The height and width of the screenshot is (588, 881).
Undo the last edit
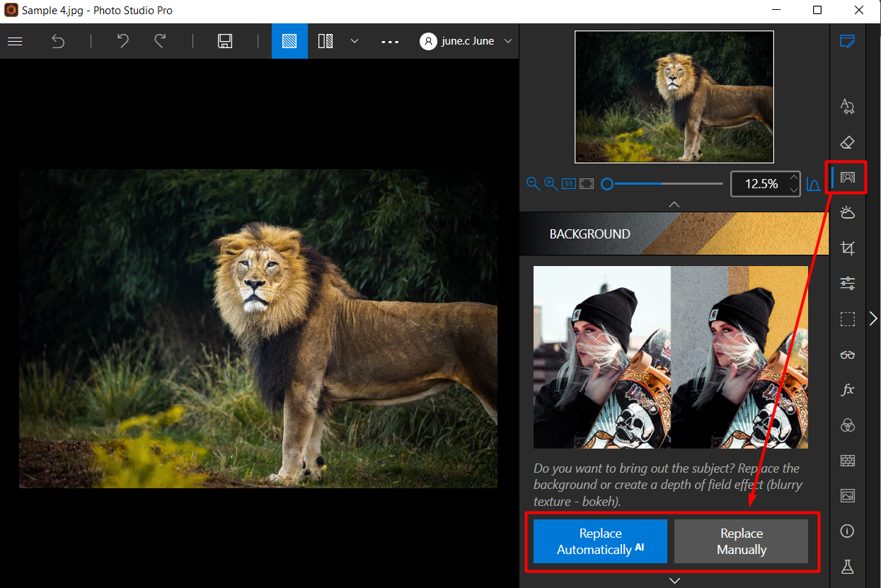click(x=122, y=41)
